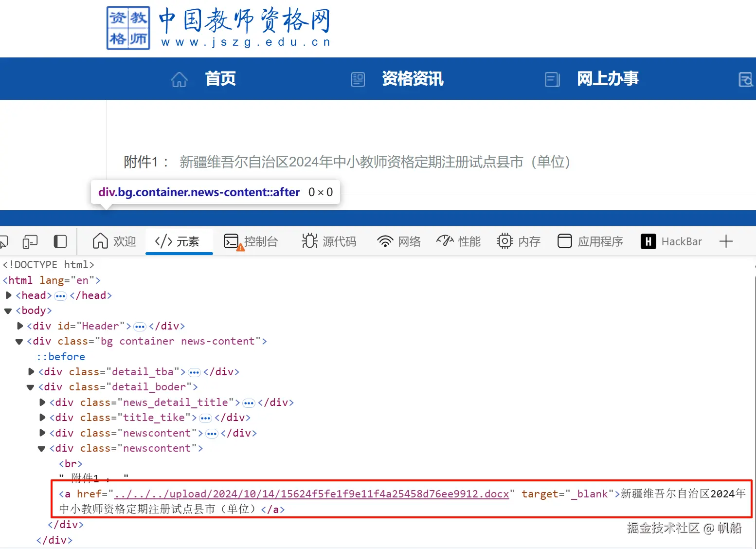This screenshot has height=549, width=756.
Task: Click the HackBar H icon
Action: point(648,241)
